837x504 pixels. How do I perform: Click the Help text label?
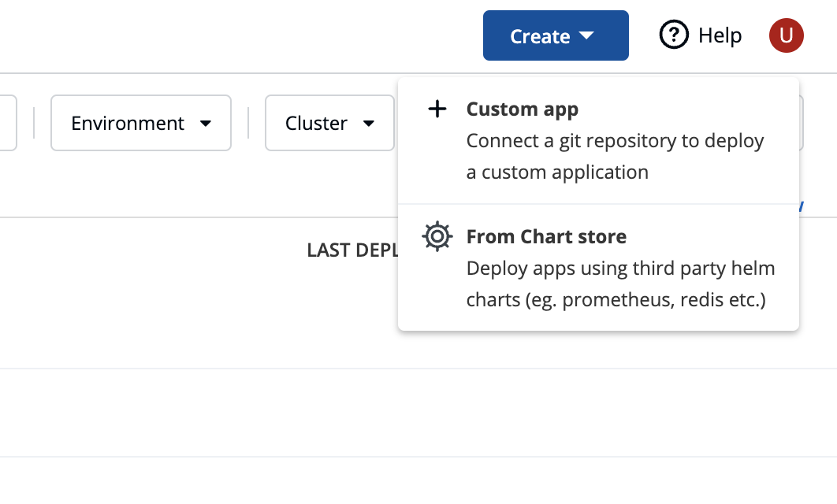point(720,35)
